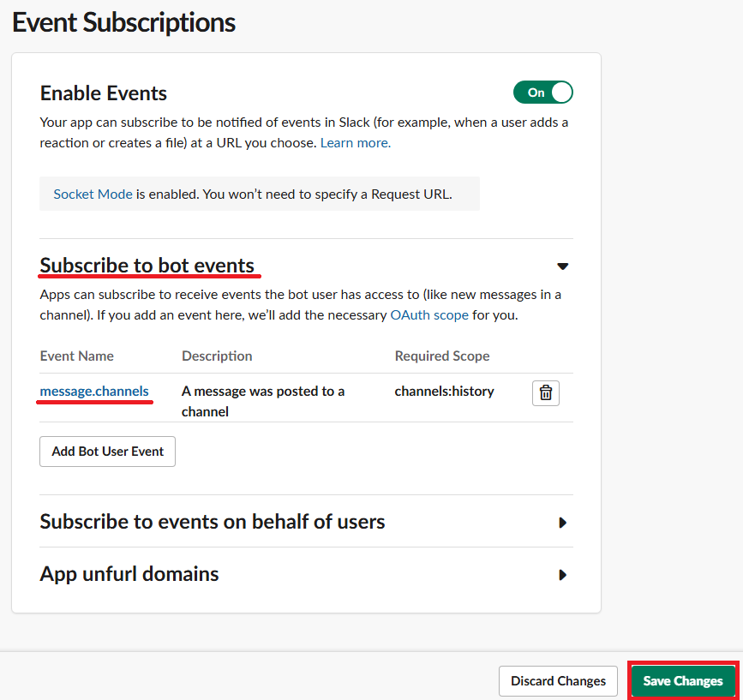This screenshot has width=743, height=700.
Task: View message.channels event documentation
Action: point(94,391)
